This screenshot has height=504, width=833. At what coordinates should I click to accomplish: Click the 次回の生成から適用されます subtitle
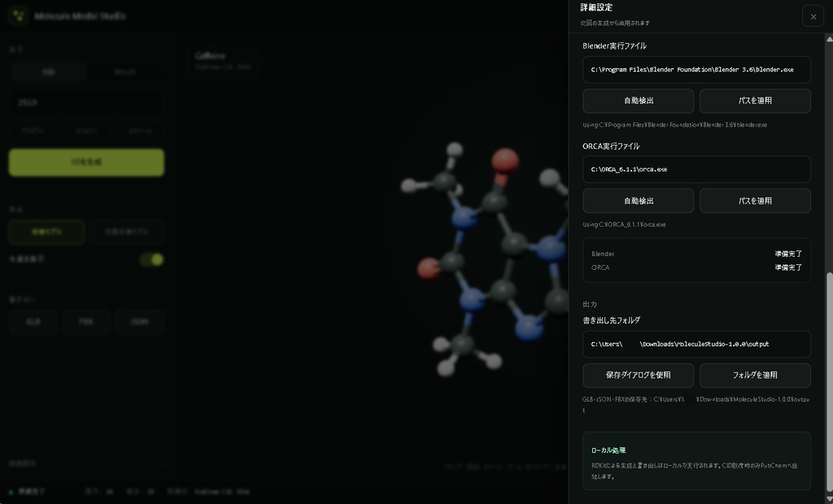pos(615,24)
